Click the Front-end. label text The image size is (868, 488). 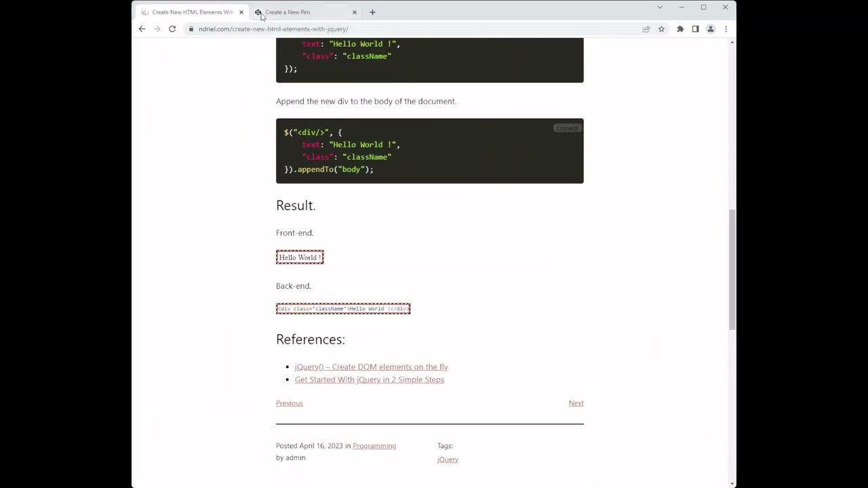(294, 232)
